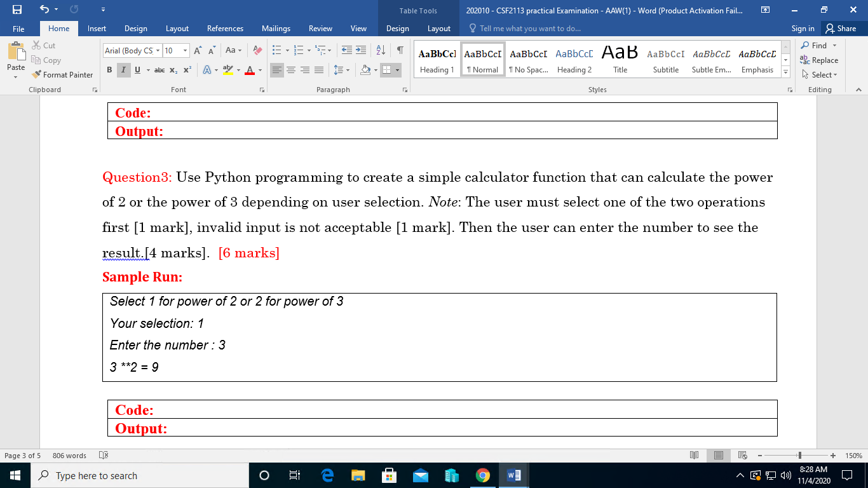Open the Table Tools Design tab
The height and width of the screenshot is (488, 868).
(397, 29)
